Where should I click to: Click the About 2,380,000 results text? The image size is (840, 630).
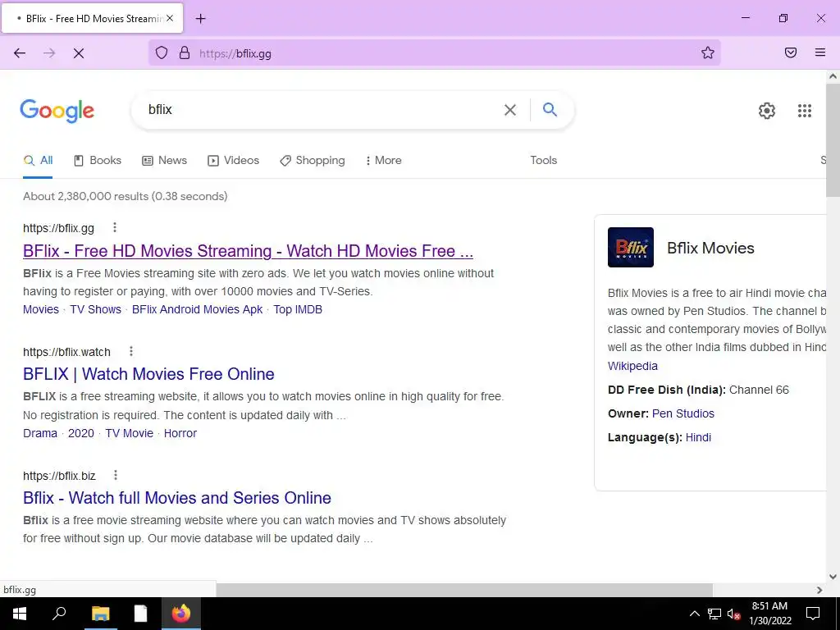click(125, 196)
